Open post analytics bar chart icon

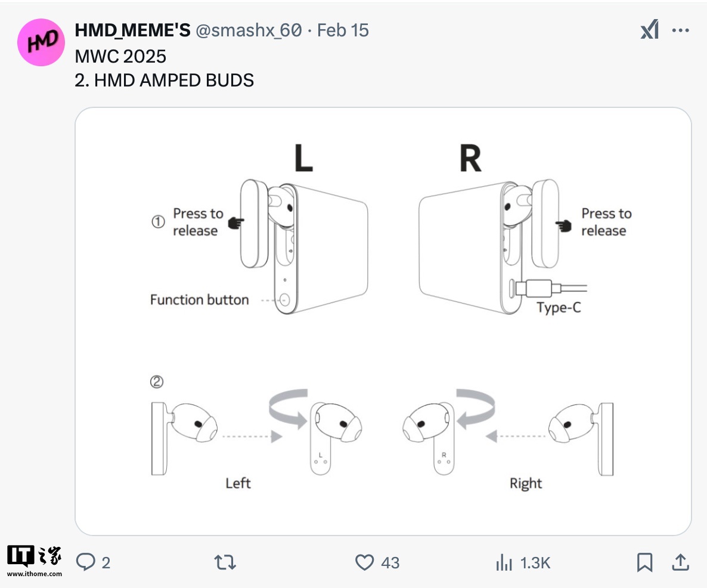point(504,562)
